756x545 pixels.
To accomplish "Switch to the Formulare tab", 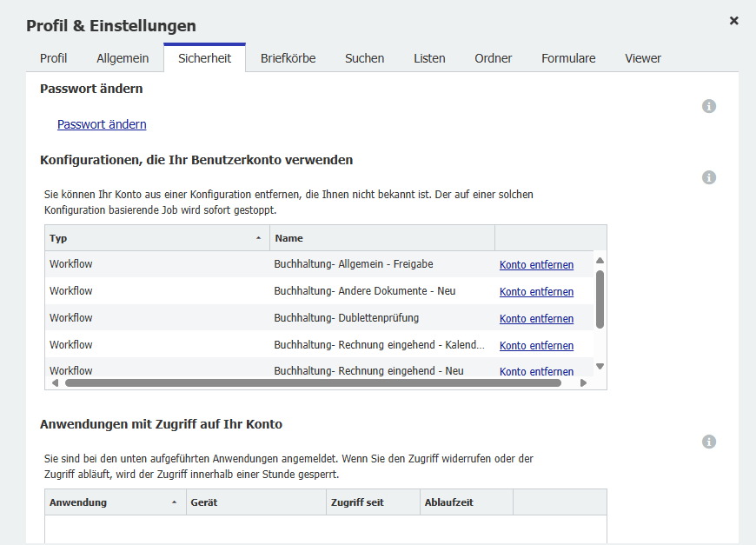I will pos(568,58).
